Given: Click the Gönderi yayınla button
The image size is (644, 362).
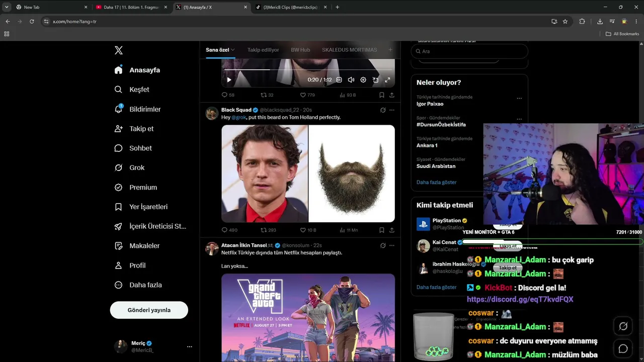Looking at the screenshot, I should click(x=149, y=310).
